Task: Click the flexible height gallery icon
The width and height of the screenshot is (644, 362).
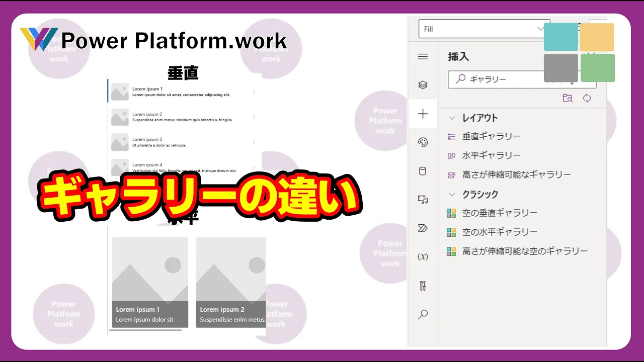Action: [x=451, y=175]
